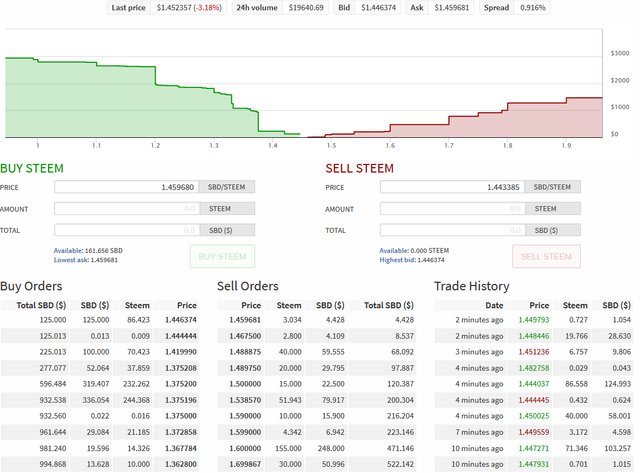Click trade history price 1.450025
Screen dimensions: 640x473
click(x=533, y=416)
